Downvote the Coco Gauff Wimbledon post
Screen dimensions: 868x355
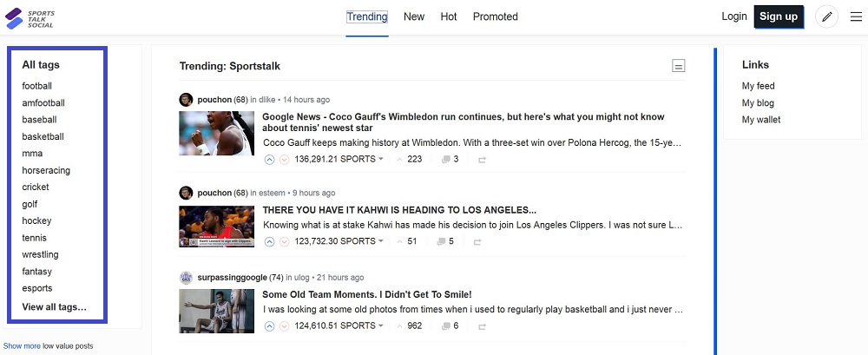click(285, 160)
